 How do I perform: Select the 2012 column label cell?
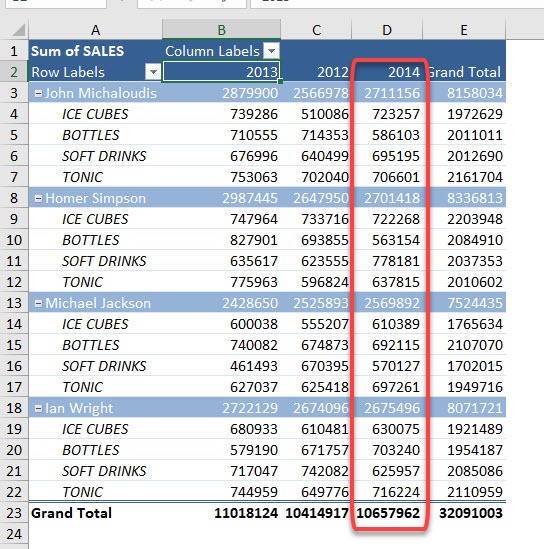(316, 72)
